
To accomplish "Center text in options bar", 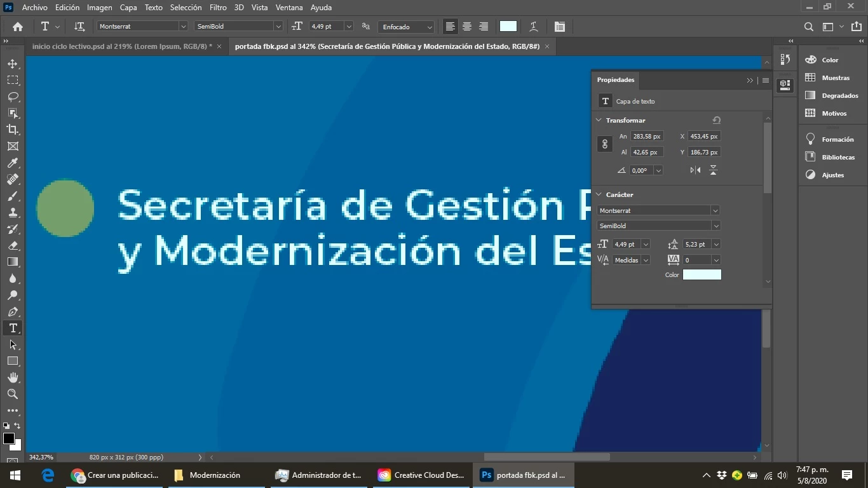I will point(467,27).
